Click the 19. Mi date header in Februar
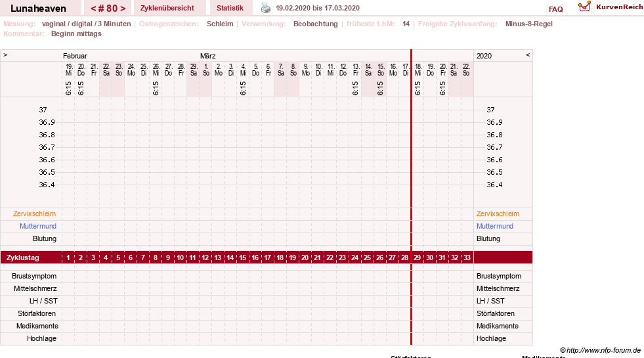 point(68,70)
